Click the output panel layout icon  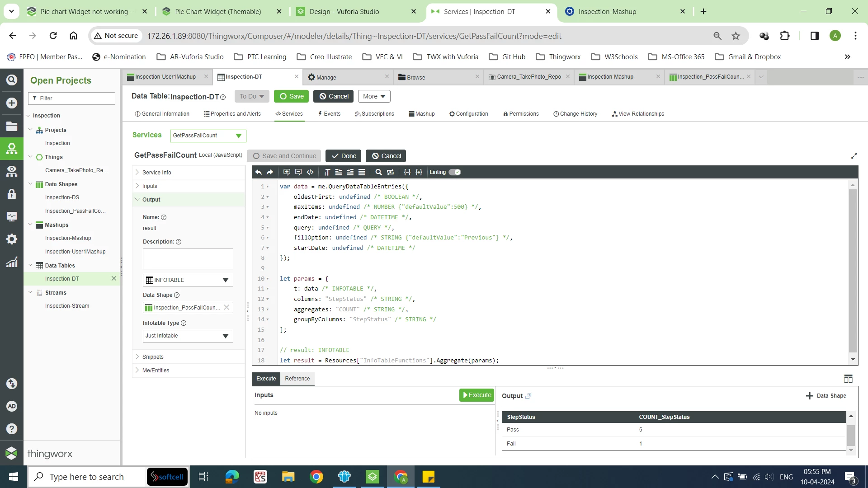(x=848, y=379)
